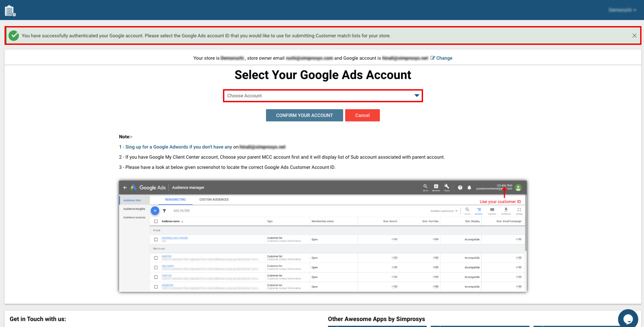The height and width of the screenshot is (327, 644).
Task: Check the last visible audience row checkbox
Action: (x=156, y=287)
